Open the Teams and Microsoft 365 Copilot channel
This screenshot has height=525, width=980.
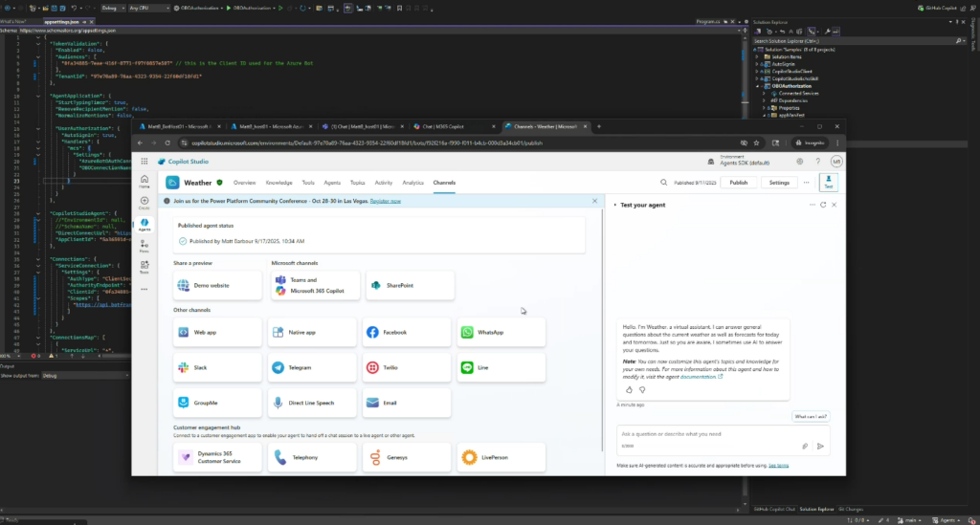(315, 285)
